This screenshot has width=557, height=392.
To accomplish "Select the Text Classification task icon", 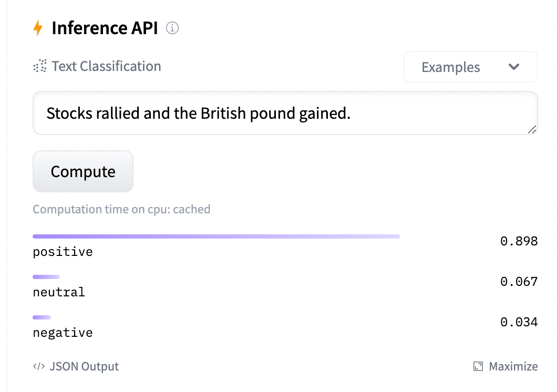I will click(39, 66).
